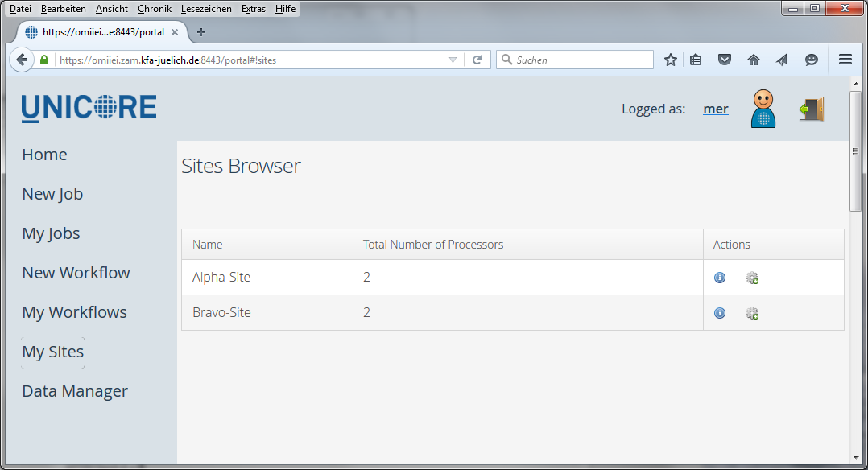868x470 pixels.
Task: Select My Sites in sidebar
Action: 53,352
